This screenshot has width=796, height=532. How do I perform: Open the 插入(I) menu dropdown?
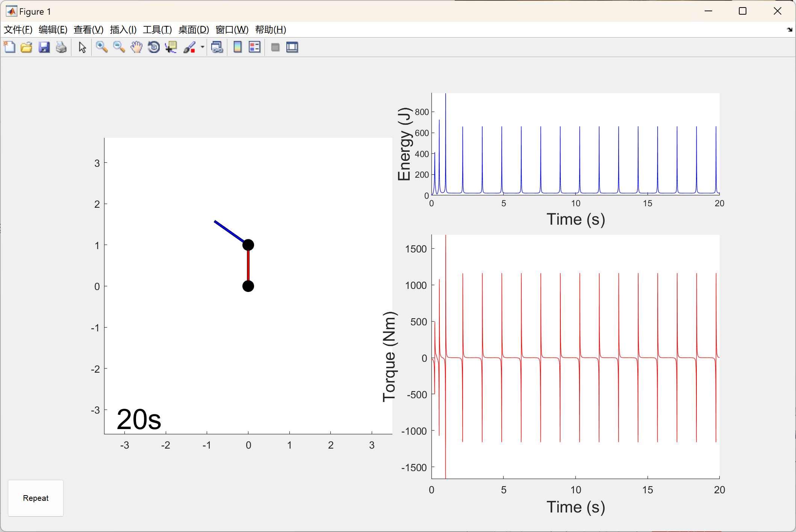click(123, 30)
